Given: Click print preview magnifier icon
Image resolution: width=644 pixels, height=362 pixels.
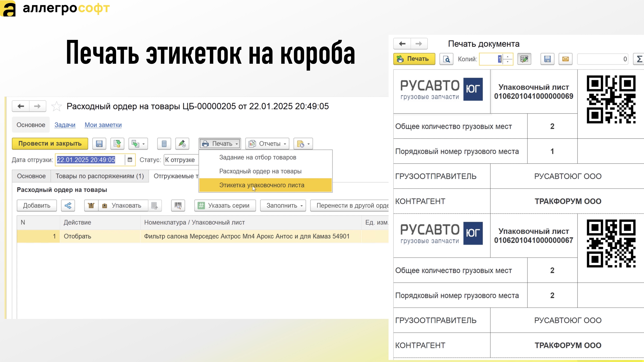Looking at the screenshot, I should point(446,59).
